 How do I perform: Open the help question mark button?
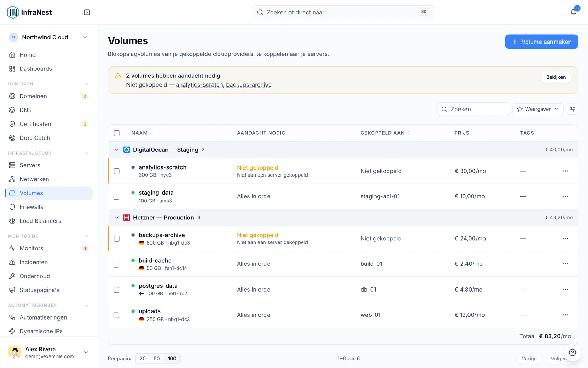pyautogui.click(x=572, y=352)
